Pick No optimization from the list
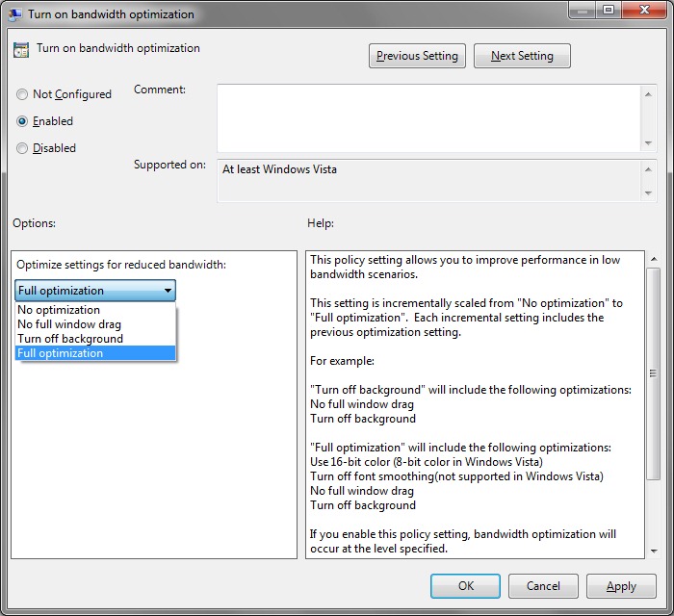Image resolution: width=674 pixels, height=616 pixels. click(59, 310)
